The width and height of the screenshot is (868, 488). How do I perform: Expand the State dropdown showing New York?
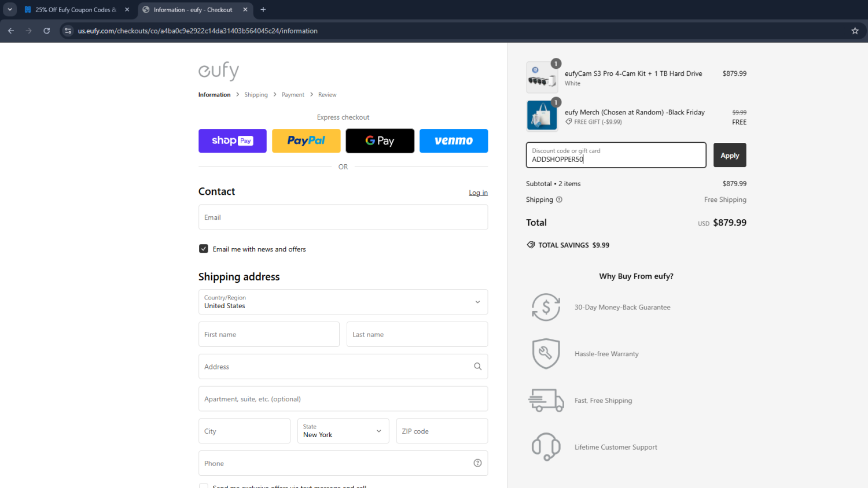[343, 431]
